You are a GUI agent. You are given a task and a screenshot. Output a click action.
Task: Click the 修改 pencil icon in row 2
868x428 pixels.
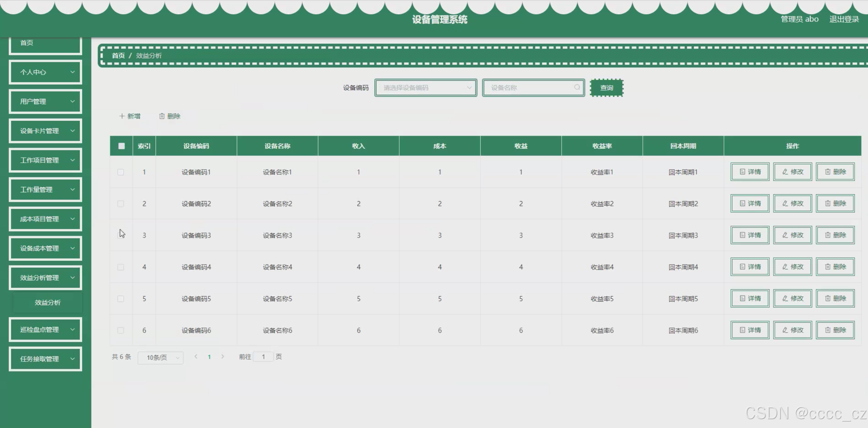pyautogui.click(x=785, y=203)
